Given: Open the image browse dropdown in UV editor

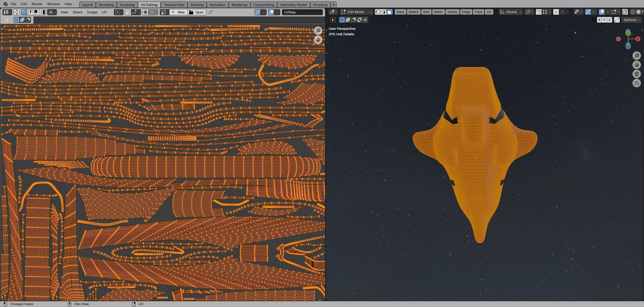Looking at the screenshot, I should (x=165, y=12).
